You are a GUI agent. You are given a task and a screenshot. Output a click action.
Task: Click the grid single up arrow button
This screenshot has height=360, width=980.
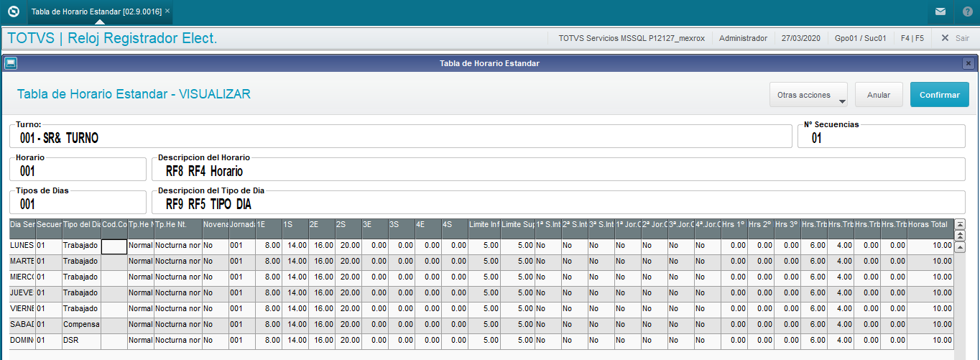point(960,247)
